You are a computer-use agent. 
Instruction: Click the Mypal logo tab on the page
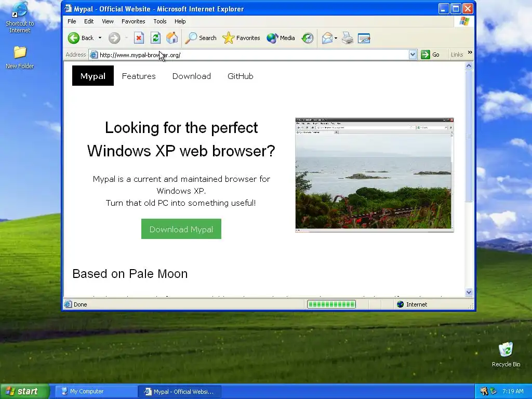pyautogui.click(x=93, y=76)
